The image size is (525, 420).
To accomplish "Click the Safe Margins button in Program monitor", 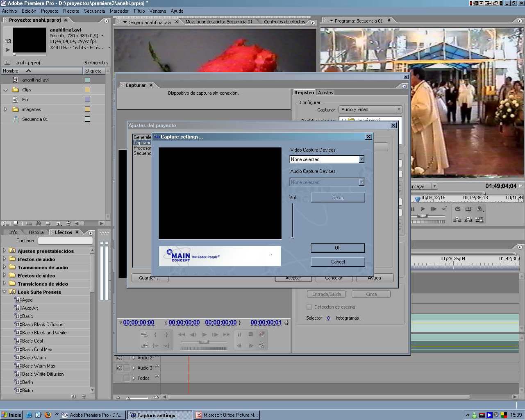I will [468, 209].
